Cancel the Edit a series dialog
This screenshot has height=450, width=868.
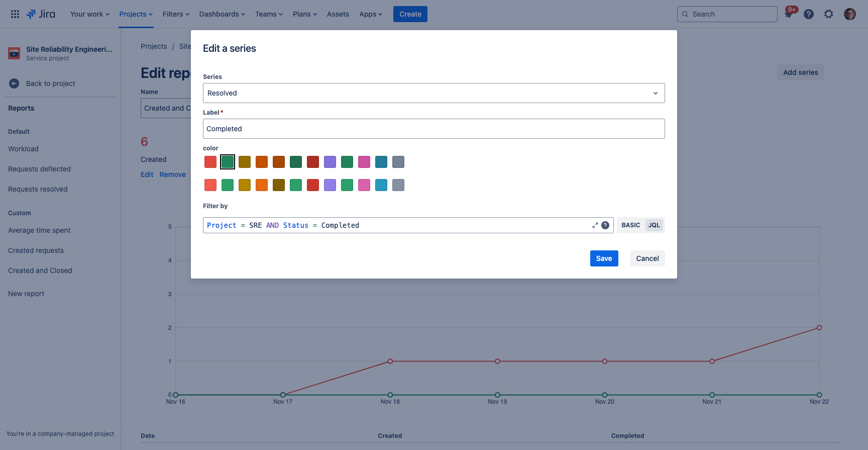pyautogui.click(x=647, y=258)
